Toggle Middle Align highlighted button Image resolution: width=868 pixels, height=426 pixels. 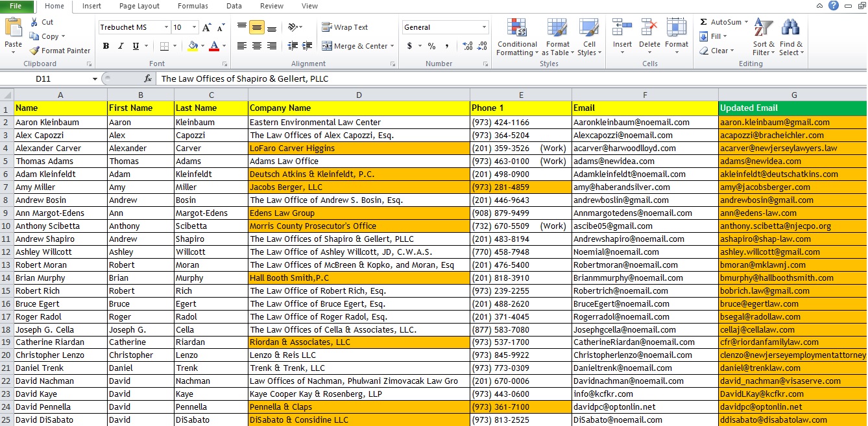click(257, 27)
